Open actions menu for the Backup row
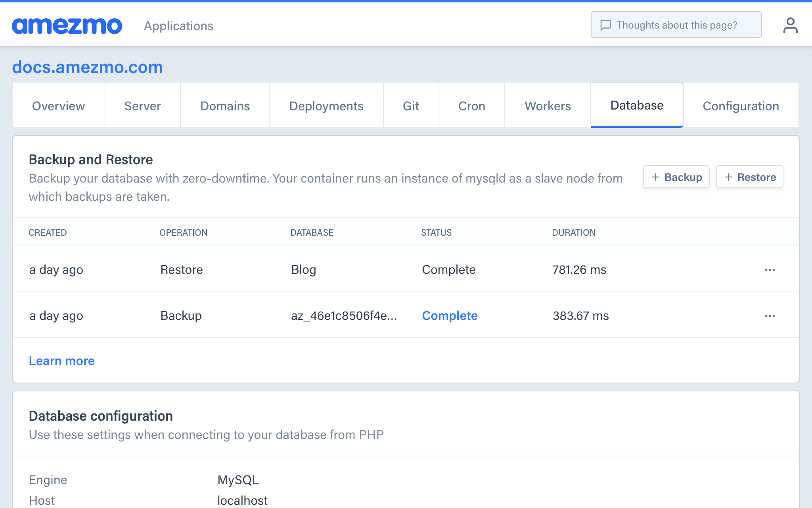This screenshot has height=508, width=812. pos(770,316)
